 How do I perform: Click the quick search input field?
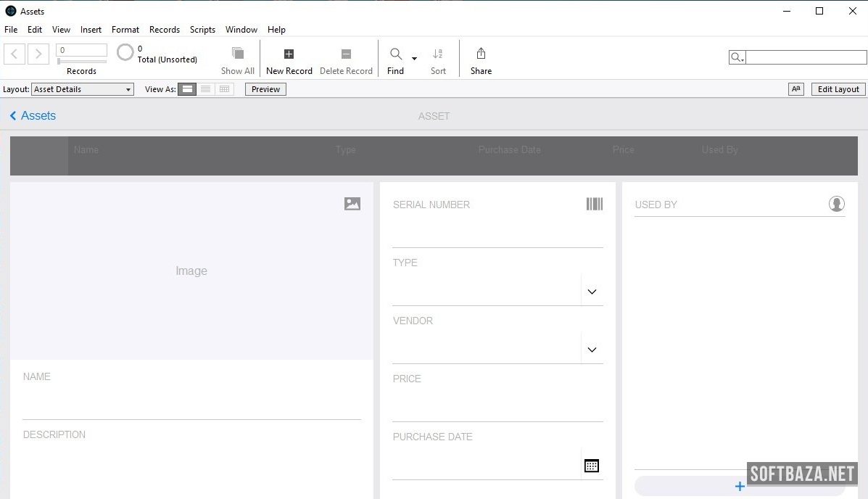806,57
